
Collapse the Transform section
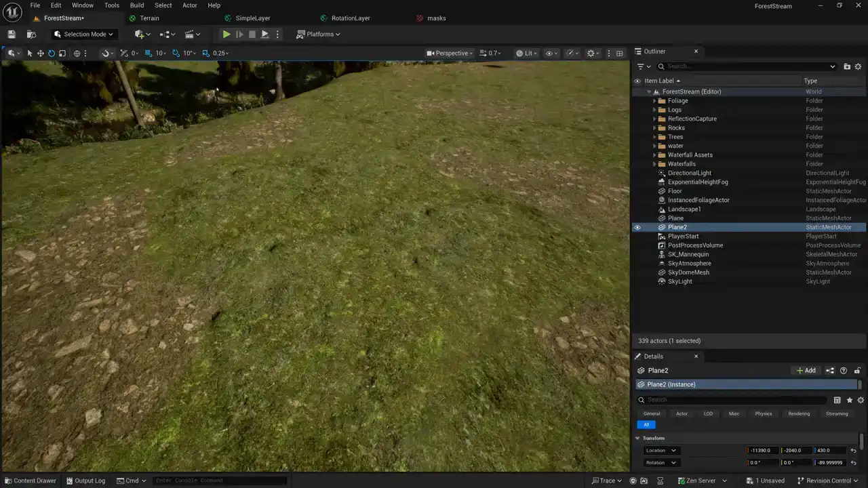coord(637,439)
